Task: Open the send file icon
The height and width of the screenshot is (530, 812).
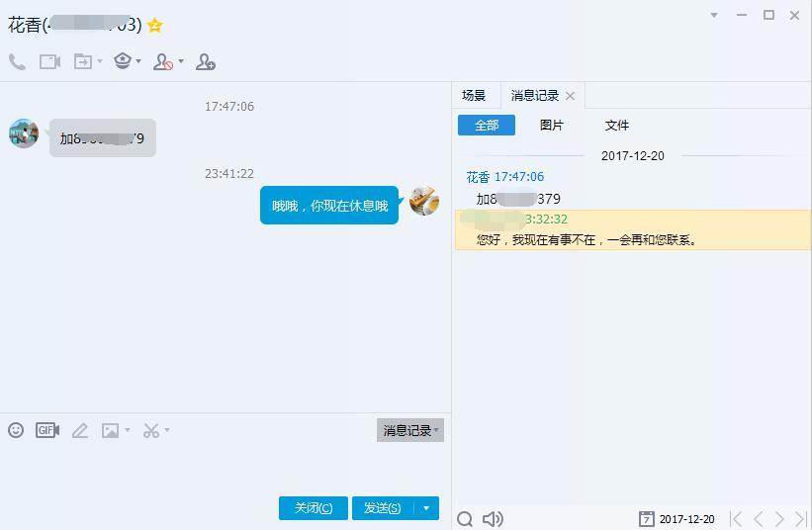Action: pos(83,62)
